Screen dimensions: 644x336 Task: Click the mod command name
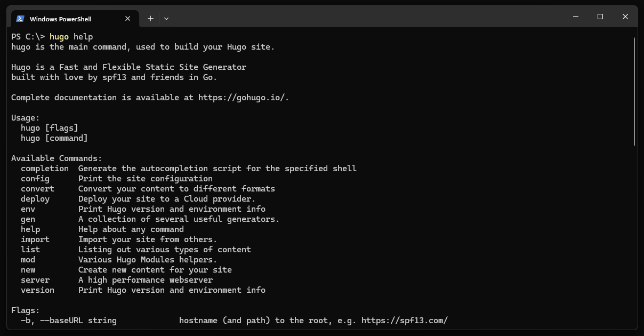28,260
